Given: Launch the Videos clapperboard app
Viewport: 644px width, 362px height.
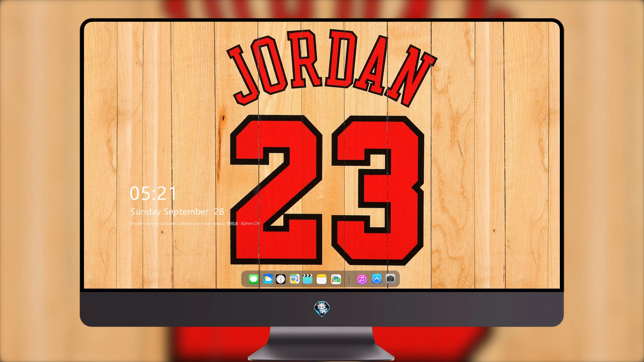Looking at the screenshot, I should coord(308,279).
